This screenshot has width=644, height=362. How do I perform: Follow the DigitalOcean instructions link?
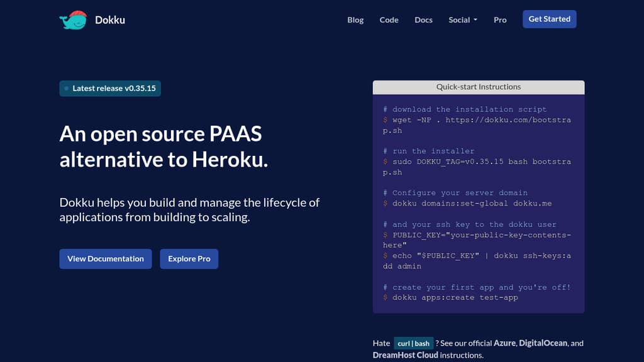[543, 343]
